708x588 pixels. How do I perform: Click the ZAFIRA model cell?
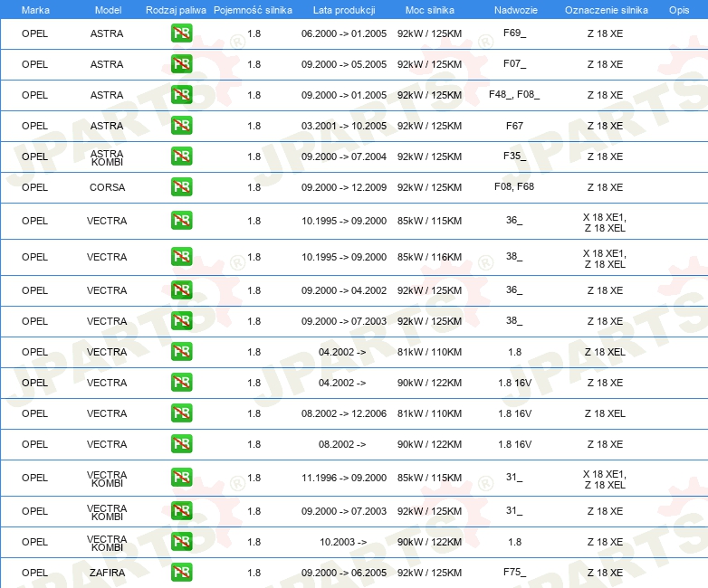[107, 573]
